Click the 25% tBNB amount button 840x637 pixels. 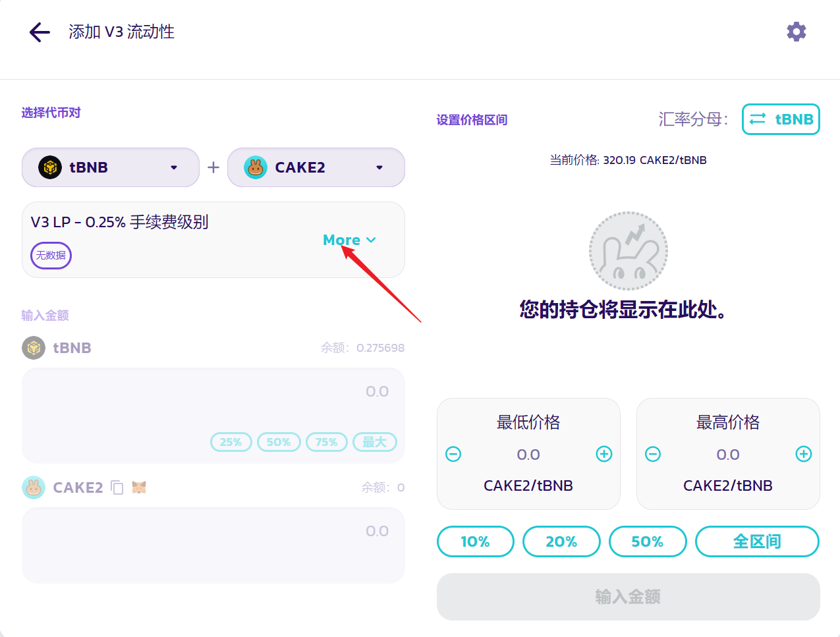[231, 442]
